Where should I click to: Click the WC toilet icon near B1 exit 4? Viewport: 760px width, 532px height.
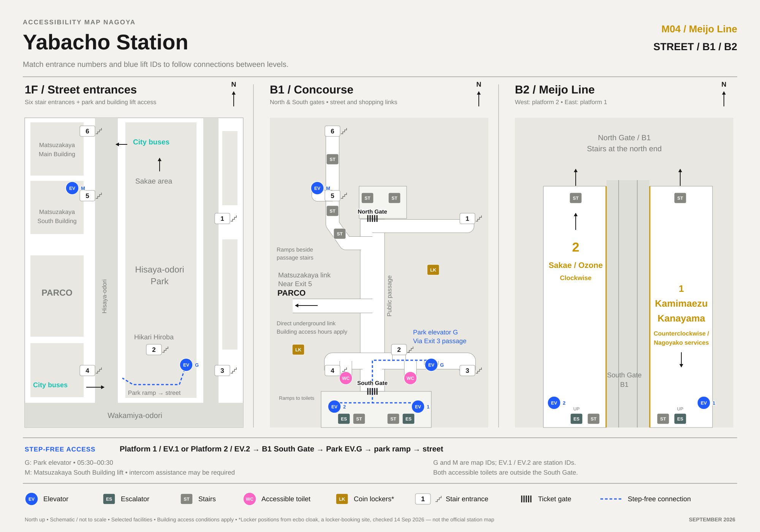coord(346,378)
